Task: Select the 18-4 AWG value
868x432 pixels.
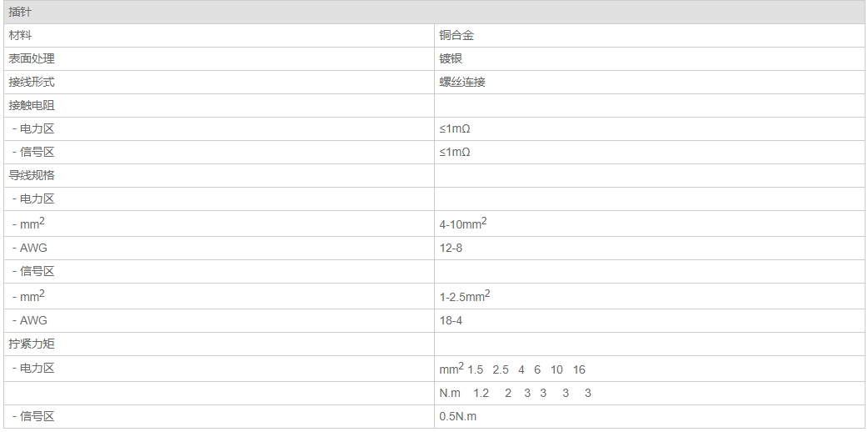Action: [x=451, y=321]
